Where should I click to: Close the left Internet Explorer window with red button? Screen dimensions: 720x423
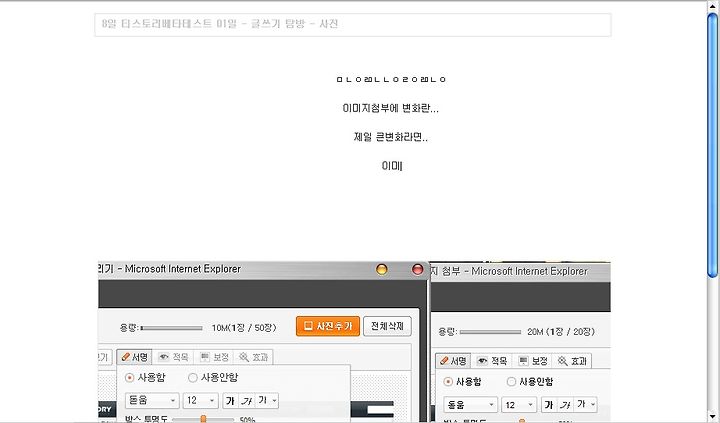[x=417, y=269]
